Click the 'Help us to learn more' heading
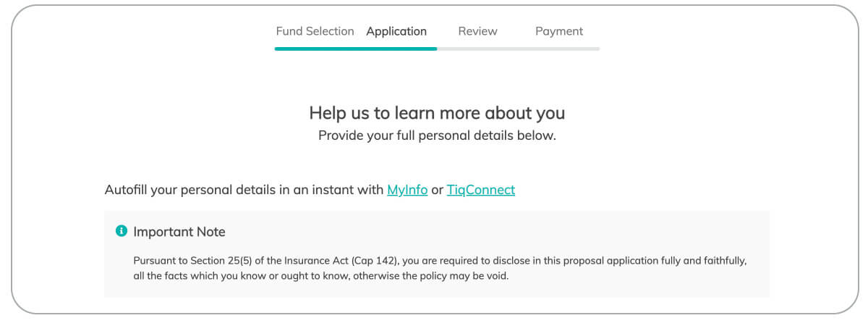Image resolution: width=868 pixels, height=326 pixels. tap(437, 113)
